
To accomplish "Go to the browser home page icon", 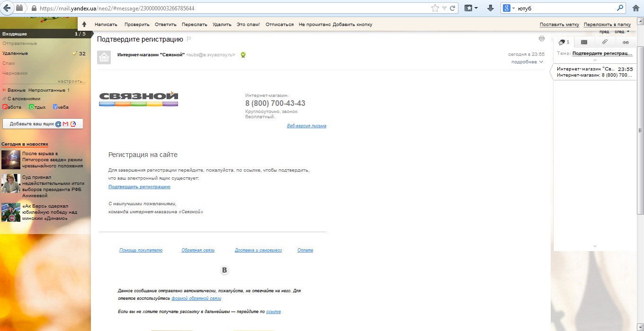I will [x=636, y=8].
